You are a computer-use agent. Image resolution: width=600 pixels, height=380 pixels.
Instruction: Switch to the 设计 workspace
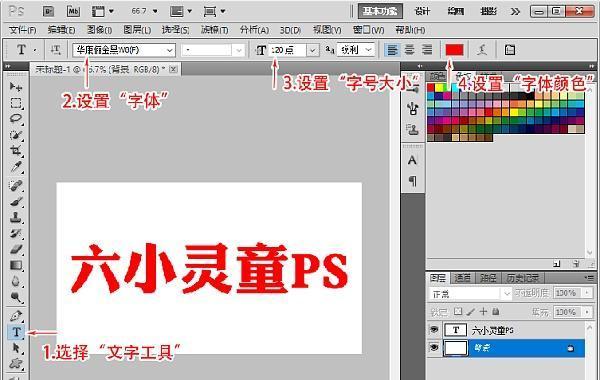[x=422, y=11]
